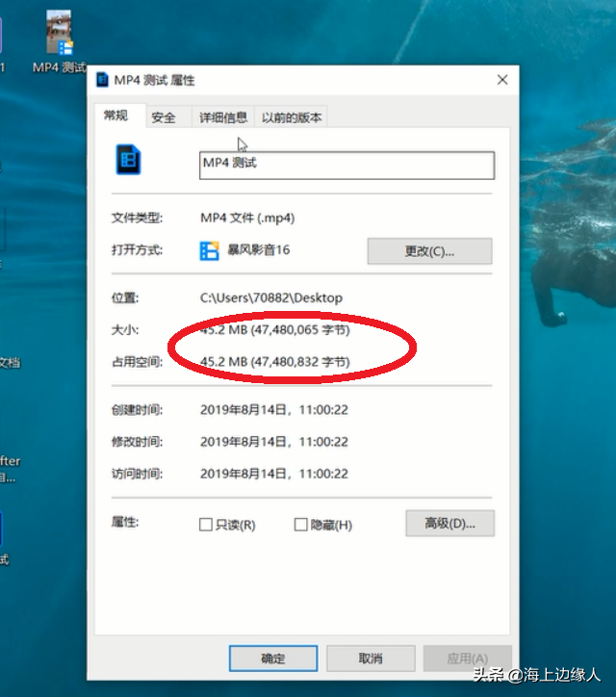The height and width of the screenshot is (697, 616).
Task: Click the 取消 button
Action: click(x=371, y=658)
